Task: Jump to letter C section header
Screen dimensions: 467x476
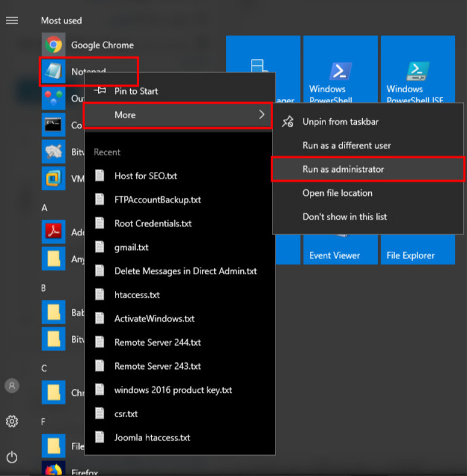Action: coord(44,368)
